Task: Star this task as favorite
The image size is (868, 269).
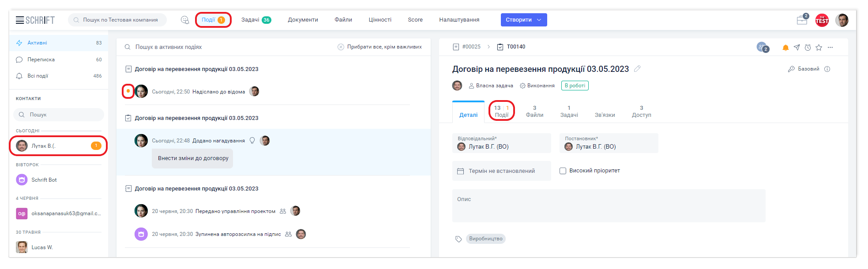Action: point(819,48)
